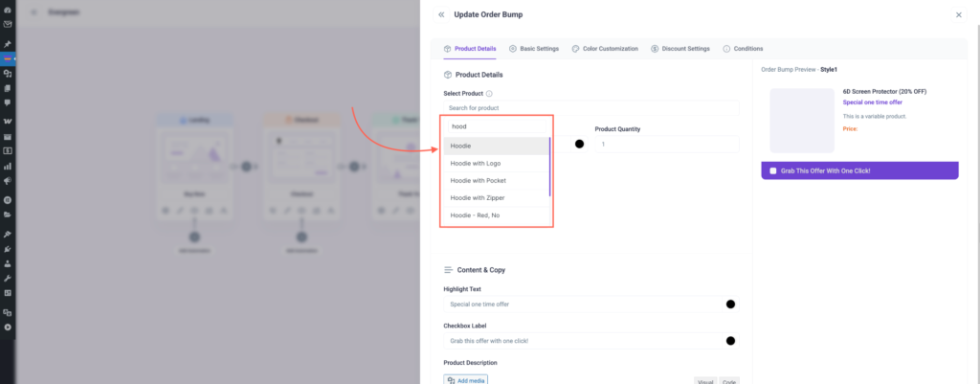Tick the Grab This Offer checkbox
This screenshot has height=384, width=980.
[x=773, y=170]
